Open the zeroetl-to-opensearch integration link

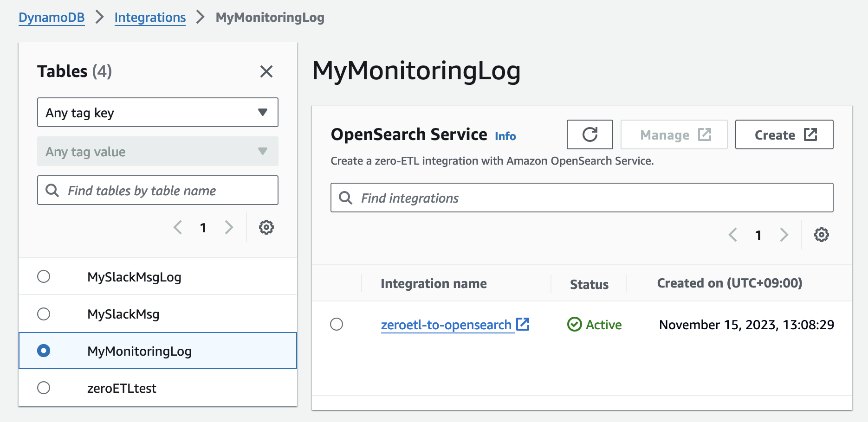446,325
